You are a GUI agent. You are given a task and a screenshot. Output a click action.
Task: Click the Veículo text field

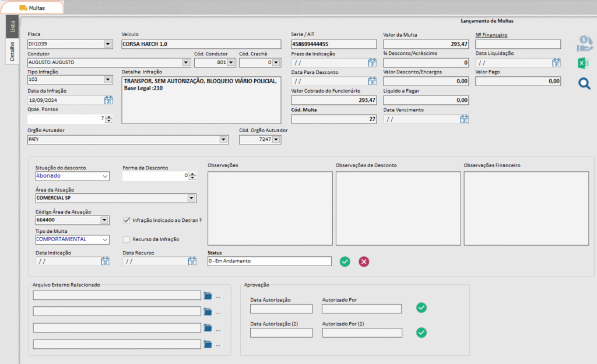click(x=201, y=44)
